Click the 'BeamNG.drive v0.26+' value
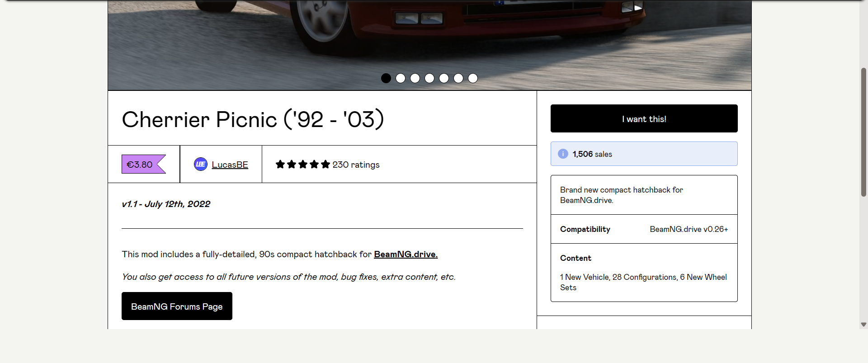 (689, 229)
